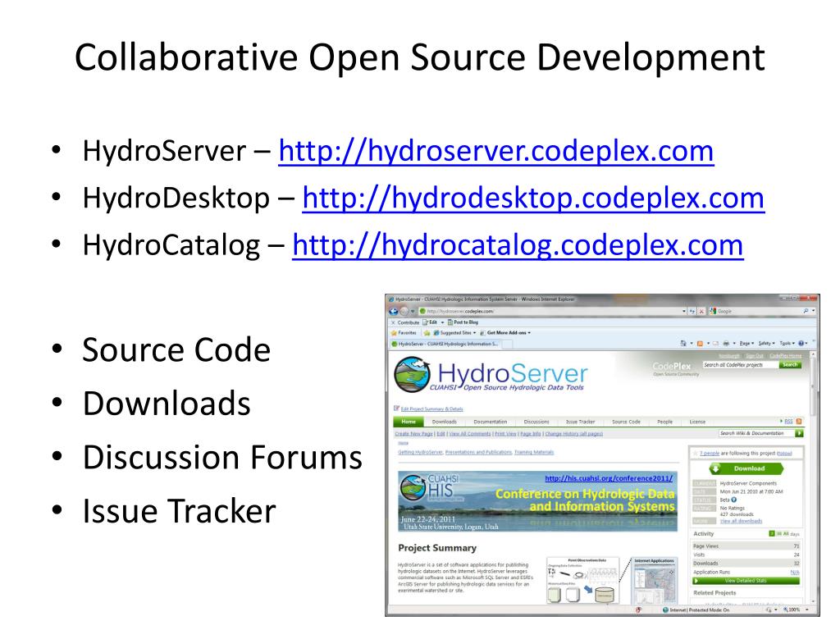This screenshot has height=630, width=840.
Task: Click the Read Mail envelope icon
Action: pyautogui.click(x=715, y=344)
